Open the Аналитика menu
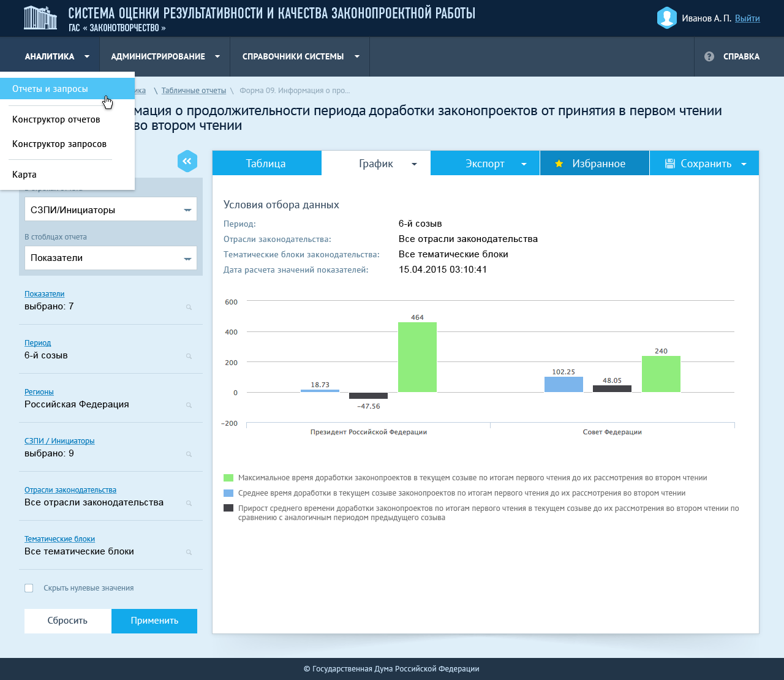Image resolution: width=784 pixels, height=680 pixels. pyautogui.click(x=50, y=56)
